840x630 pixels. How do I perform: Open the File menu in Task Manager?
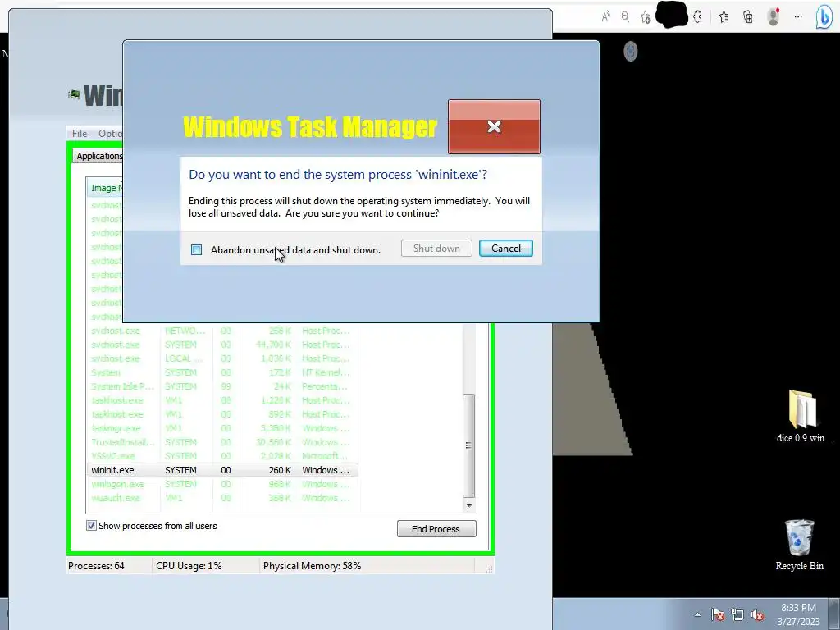(x=80, y=134)
